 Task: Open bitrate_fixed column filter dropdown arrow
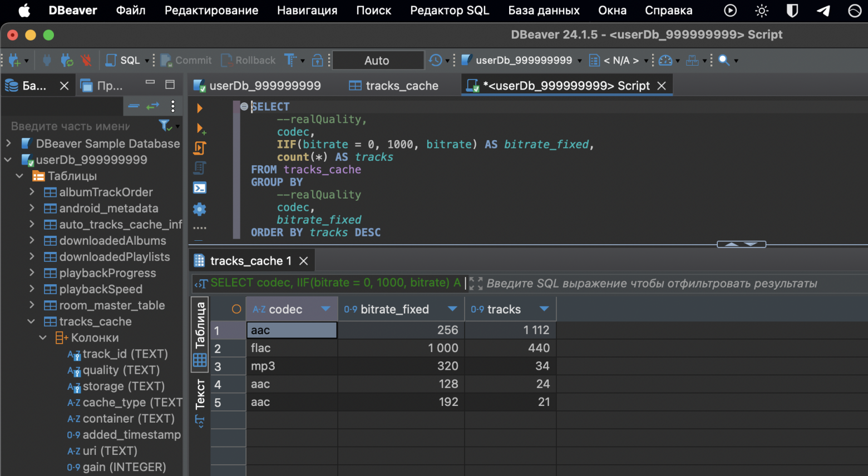[x=452, y=309]
